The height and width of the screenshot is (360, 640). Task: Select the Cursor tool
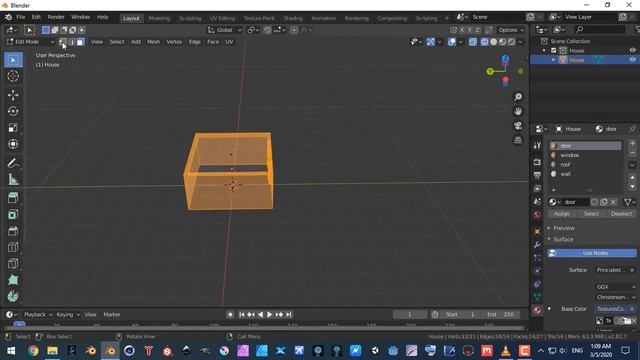(13, 76)
